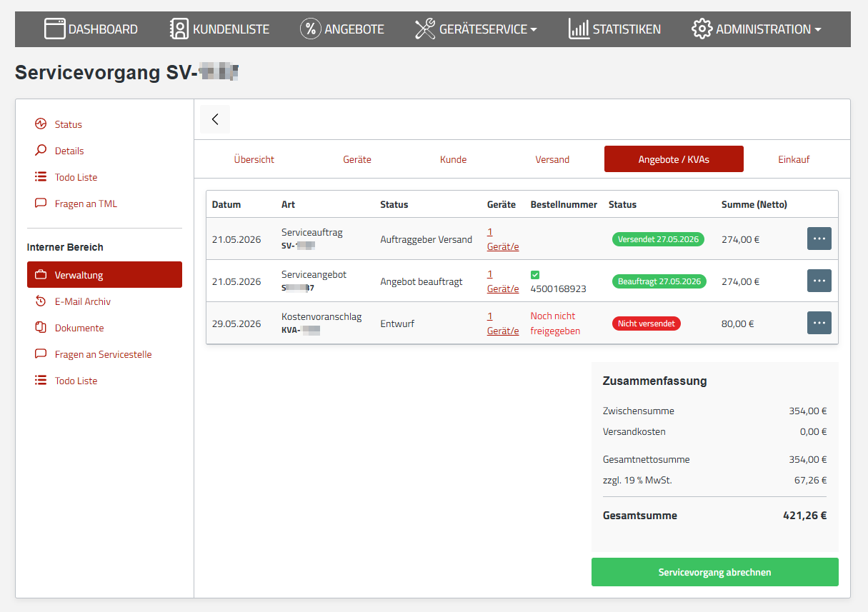Open Details link in the sidebar
Viewport: 868px width, 612px height.
[69, 151]
